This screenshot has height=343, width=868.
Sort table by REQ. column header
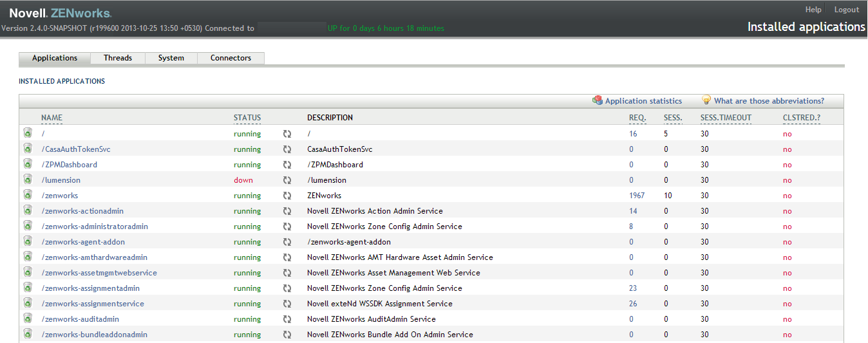point(637,118)
